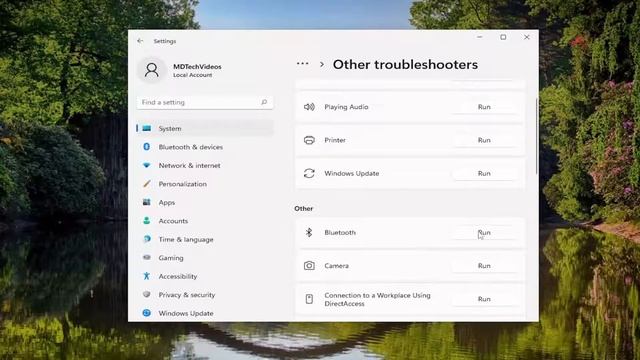Click the MDTechVideos account name

[197, 67]
